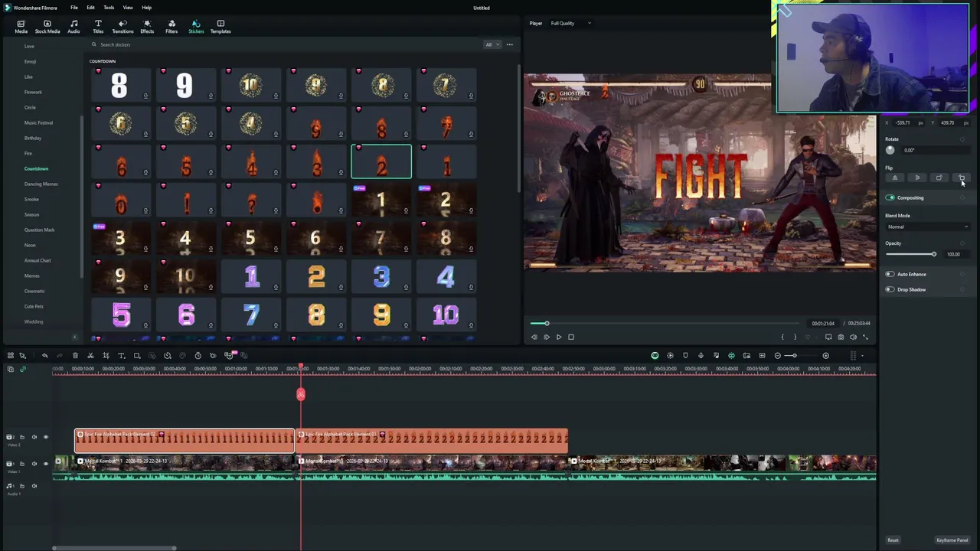Switch to the Titles tab

98,27
